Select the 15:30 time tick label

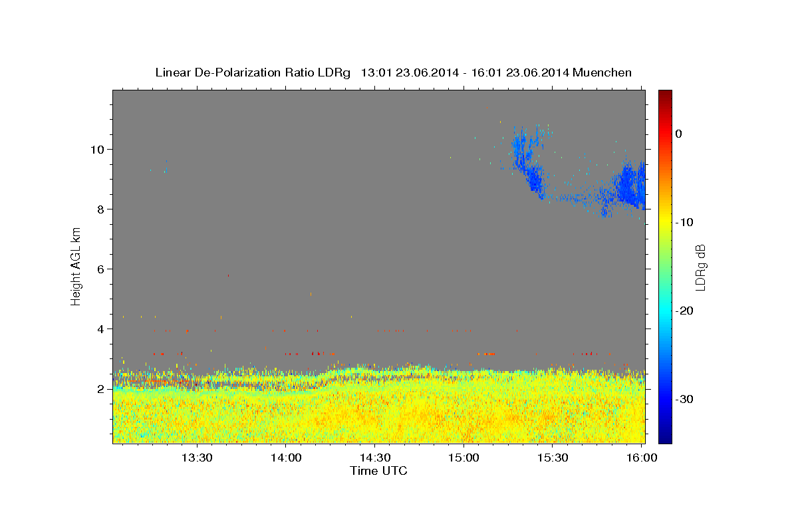click(x=553, y=458)
